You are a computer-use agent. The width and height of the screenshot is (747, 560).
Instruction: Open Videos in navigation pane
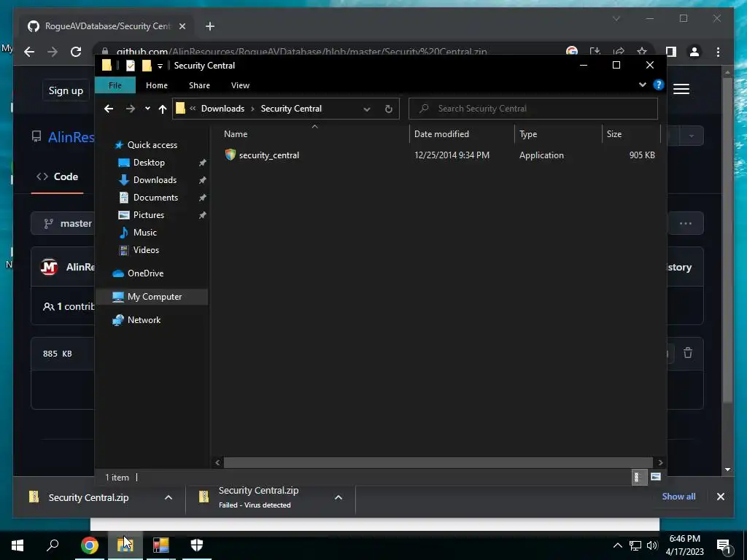point(146,250)
